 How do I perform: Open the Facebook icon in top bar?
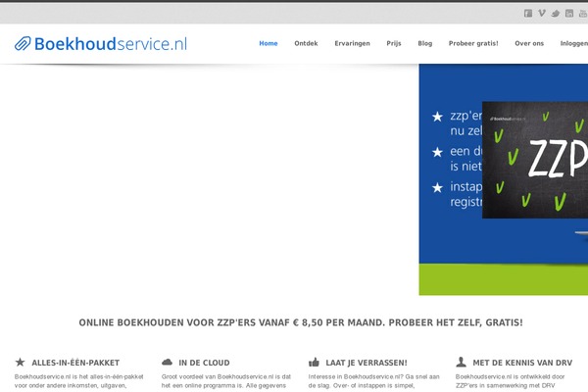528,14
